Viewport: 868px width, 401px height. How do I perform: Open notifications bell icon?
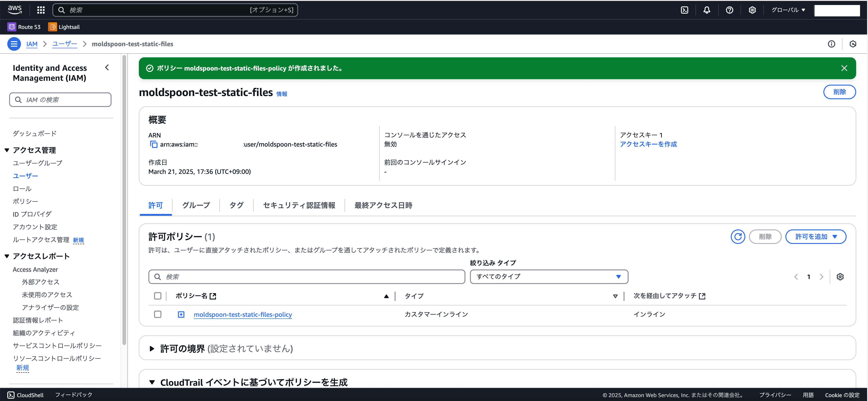coord(707,10)
